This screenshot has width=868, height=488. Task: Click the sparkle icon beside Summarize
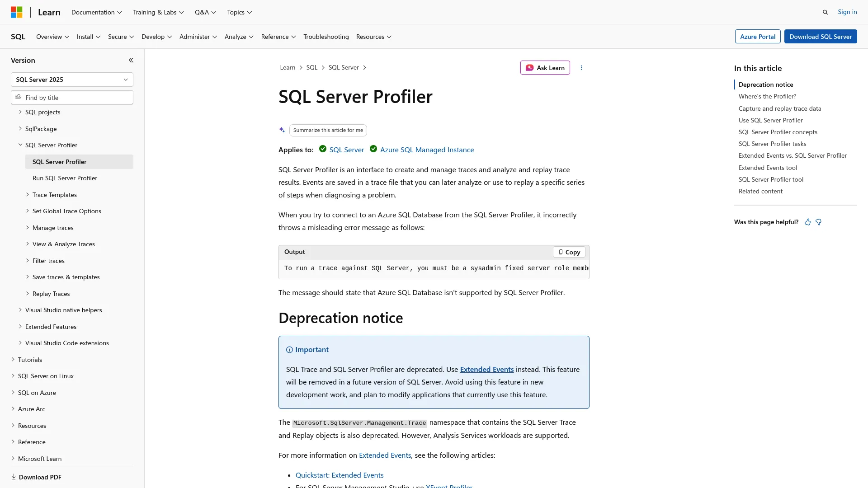(x=282, y=130)
